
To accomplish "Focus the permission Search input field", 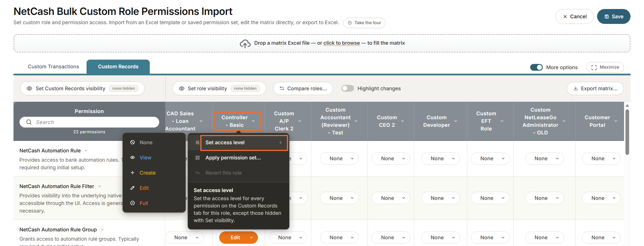I will 89,122.
